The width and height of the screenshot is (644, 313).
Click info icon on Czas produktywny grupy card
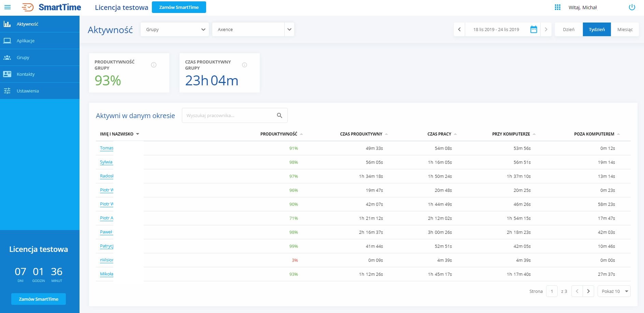244,65
